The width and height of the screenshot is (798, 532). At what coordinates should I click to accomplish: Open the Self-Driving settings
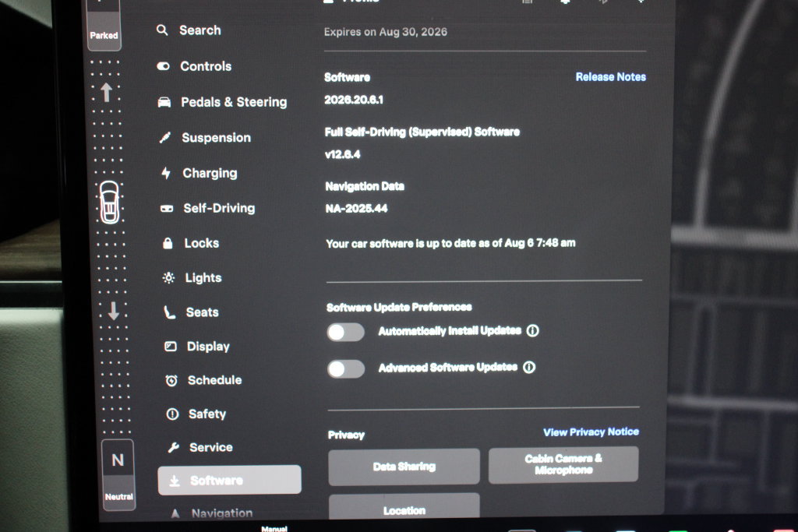pos(219,209)
